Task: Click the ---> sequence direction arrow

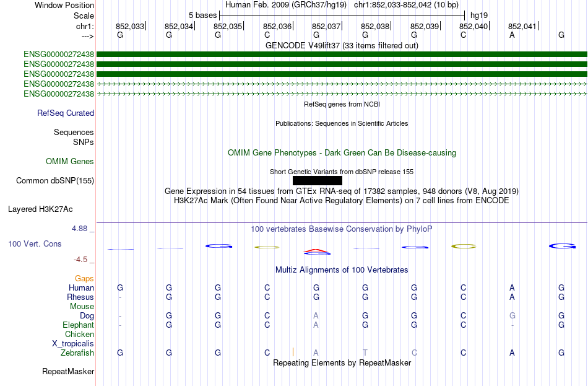Action: click(x=87, y=36)
